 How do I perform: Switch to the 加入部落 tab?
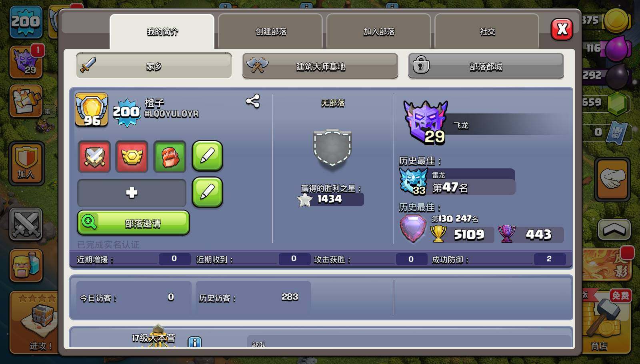click(379, 32)
